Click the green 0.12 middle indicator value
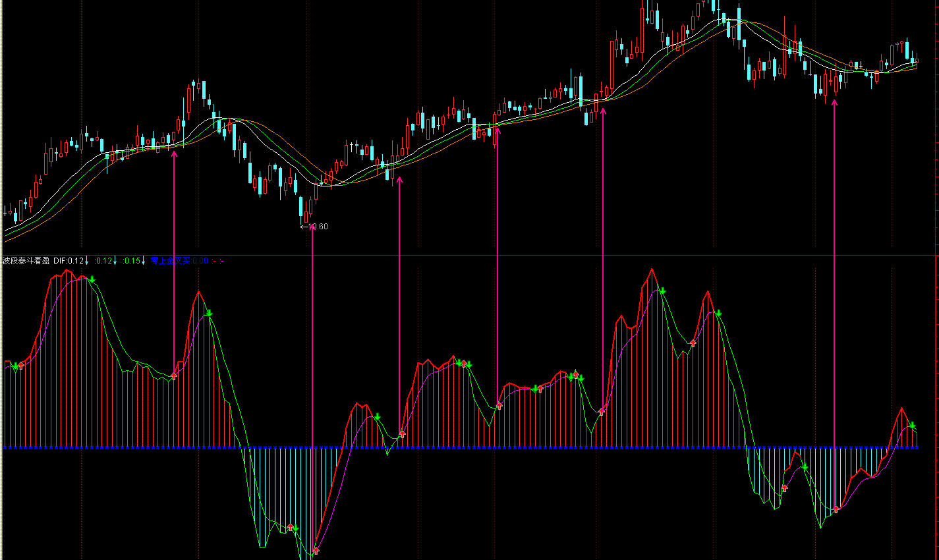Image resolution: width=939 pixels, height=560 pixels. tap(103, 261)
